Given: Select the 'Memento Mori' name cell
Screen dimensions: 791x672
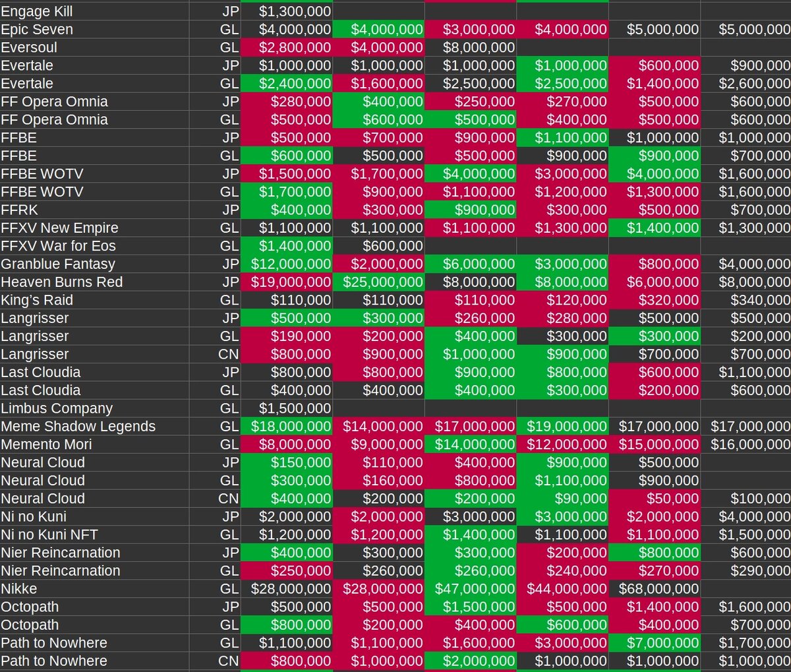Looking at the screenshot, I should pos(94,444).
